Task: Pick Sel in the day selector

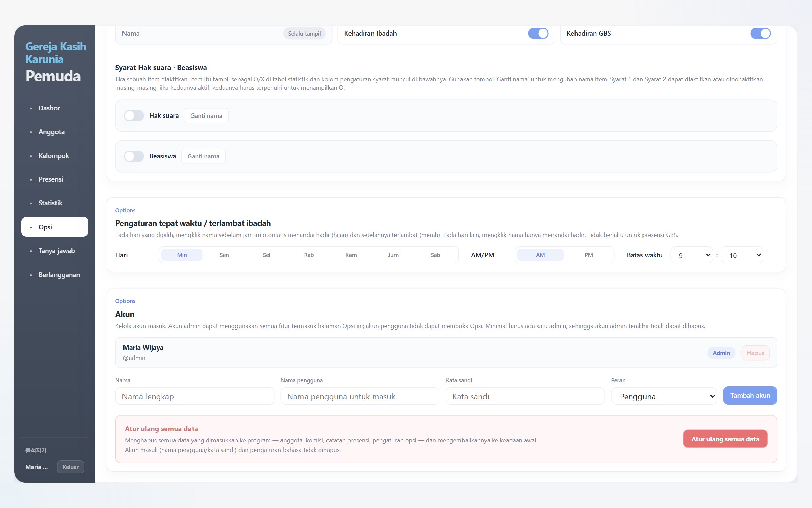Action: tap(267, 255)
